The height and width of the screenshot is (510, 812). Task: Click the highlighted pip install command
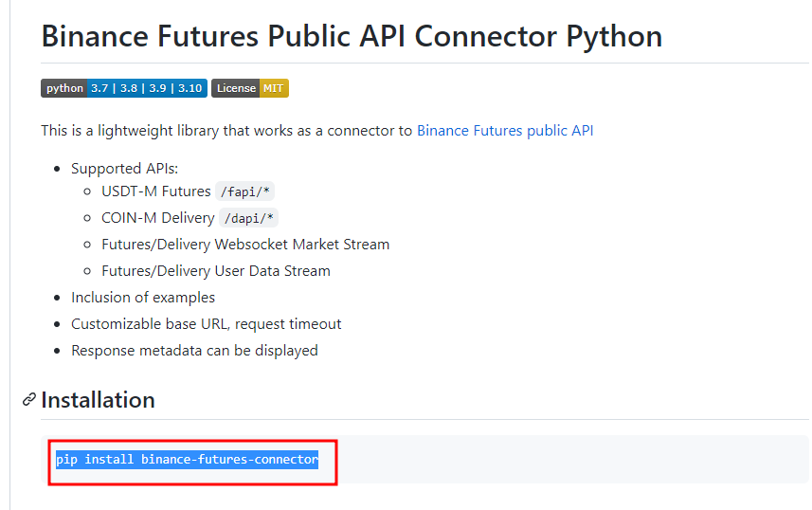click(187, 460)
